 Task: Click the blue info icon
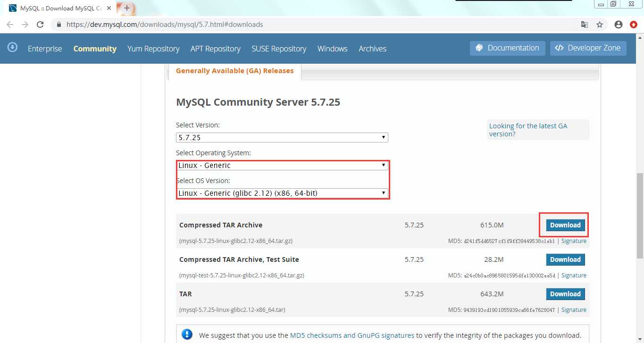[x=187, y=335]
